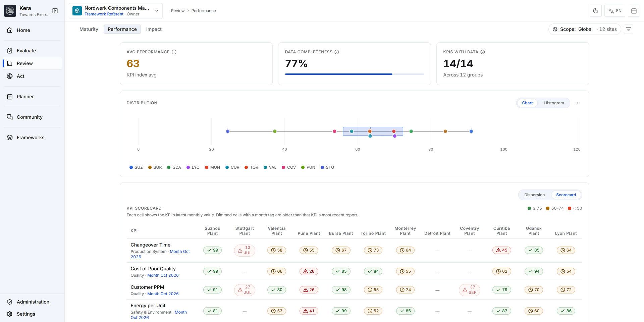Open Frameworks in sidebar
The height and width of the screenshot is (322, 644).
32,138
